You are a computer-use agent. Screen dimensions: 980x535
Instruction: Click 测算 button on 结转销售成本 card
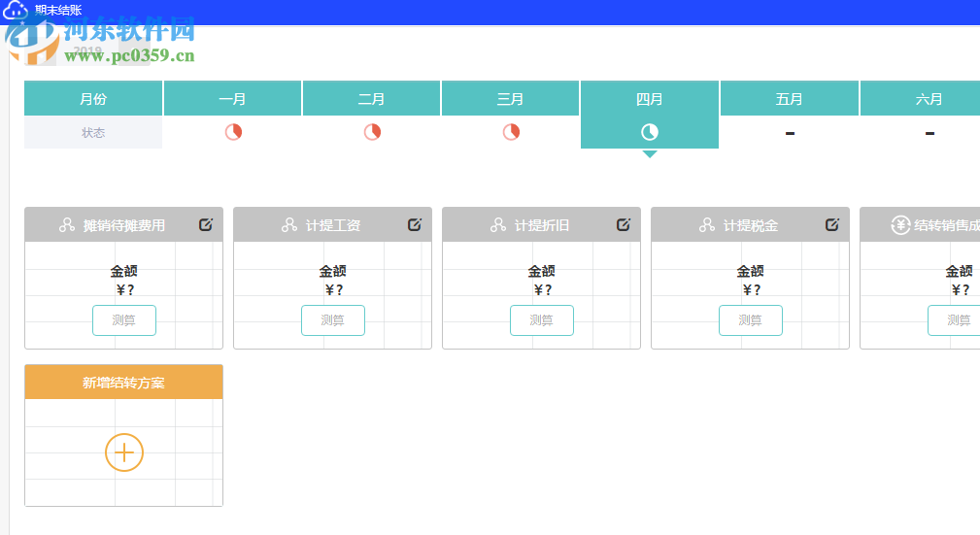click(x=955, y=320)
